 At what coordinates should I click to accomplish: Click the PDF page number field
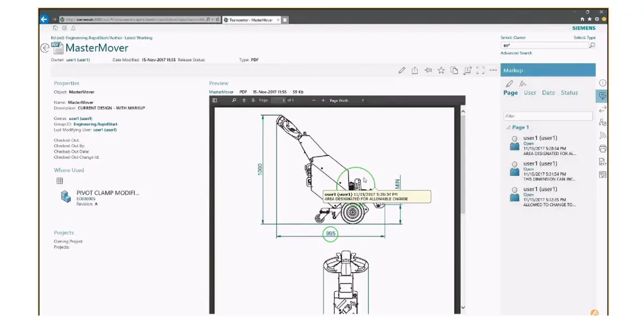pos(278,100)
